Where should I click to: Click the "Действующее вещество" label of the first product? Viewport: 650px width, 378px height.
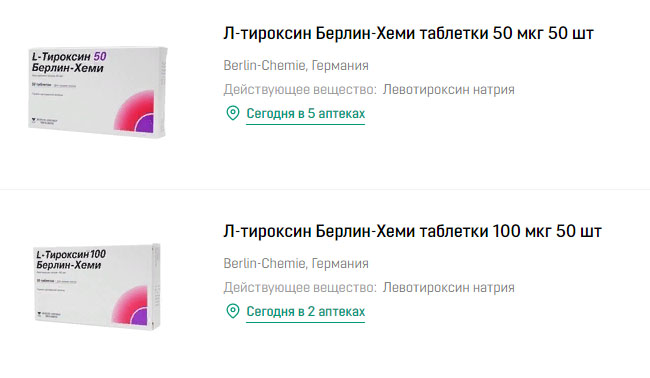(x=300, y=90)
